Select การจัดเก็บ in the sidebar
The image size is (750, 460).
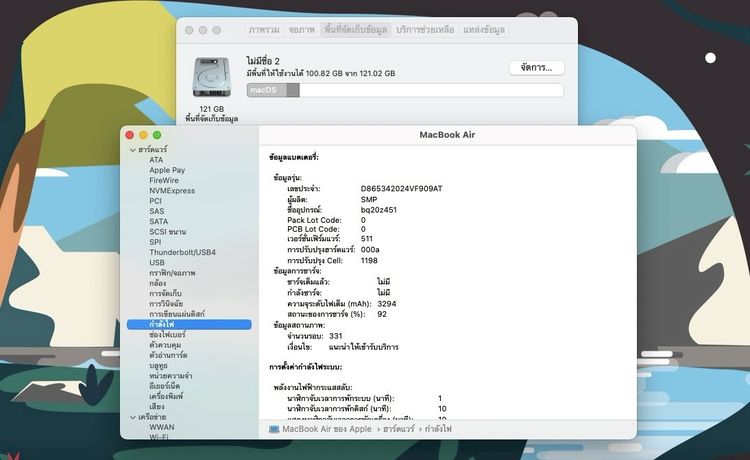click(x=165, y=294)
